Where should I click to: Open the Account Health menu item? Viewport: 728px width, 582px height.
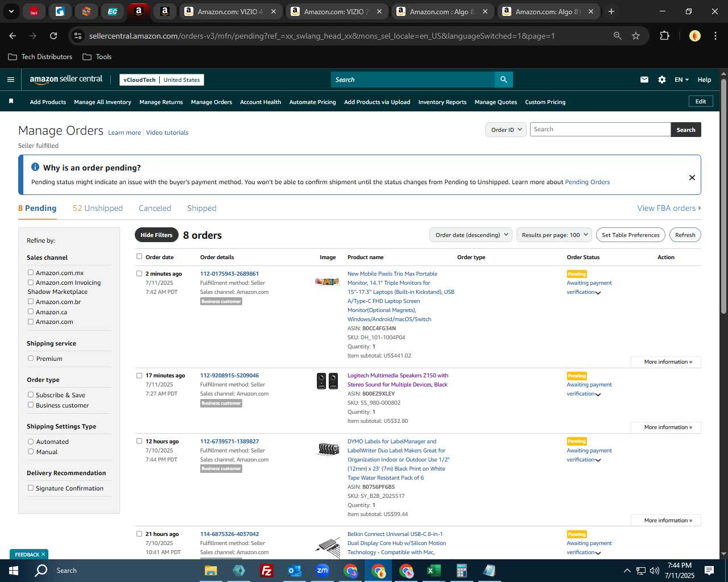260,102
